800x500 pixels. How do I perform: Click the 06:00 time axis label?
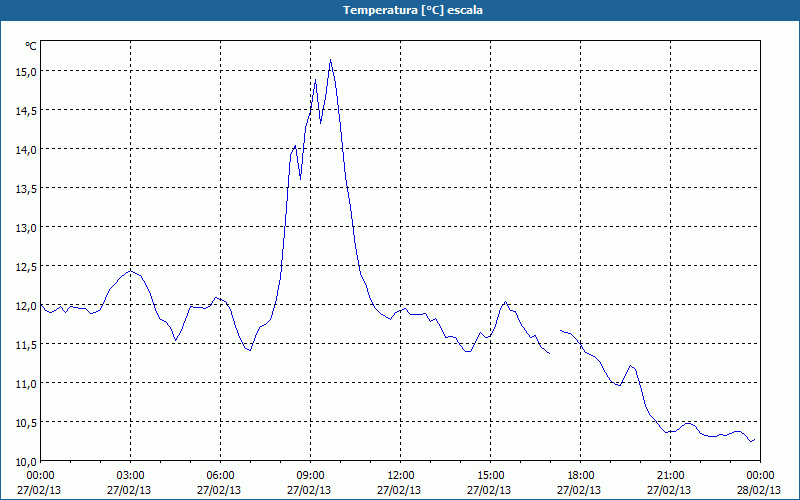click(x=220, y=476)
